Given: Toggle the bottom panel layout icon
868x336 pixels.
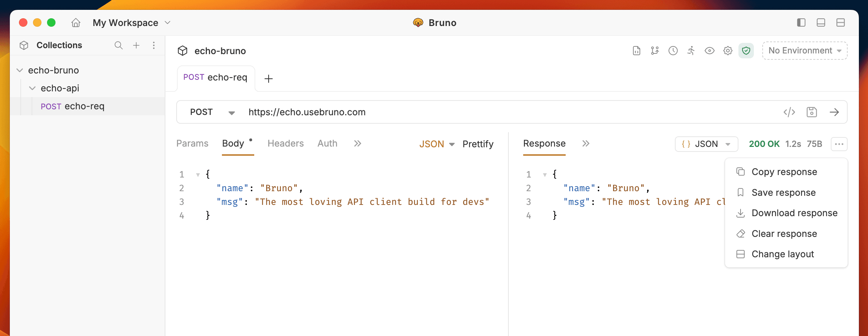Looking at the screenshot, I should [821, 23].
